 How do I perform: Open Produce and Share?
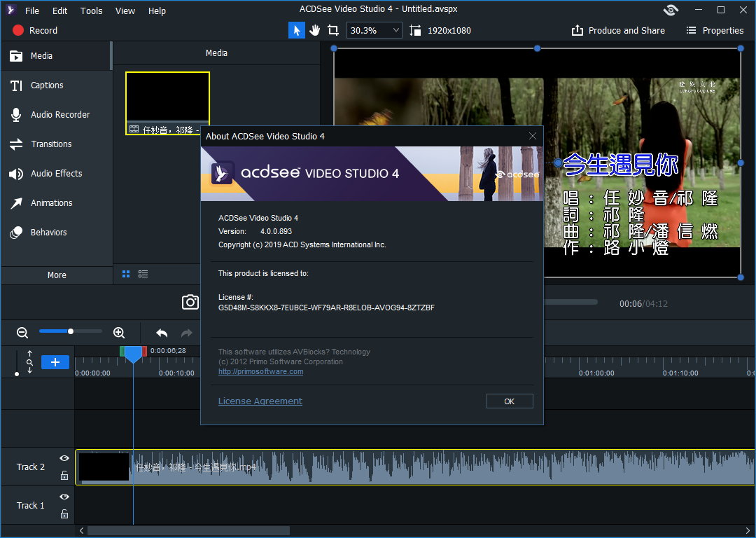[x=618, y=30]
